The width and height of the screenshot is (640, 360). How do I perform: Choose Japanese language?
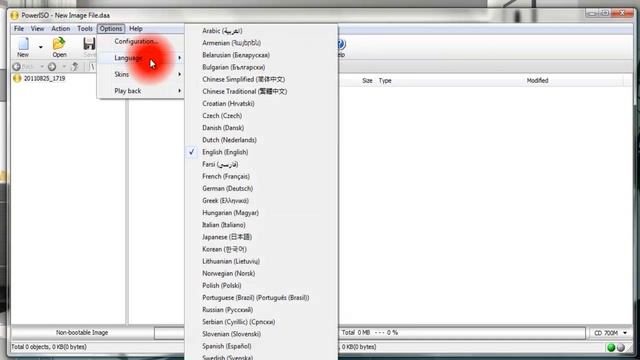261,237
